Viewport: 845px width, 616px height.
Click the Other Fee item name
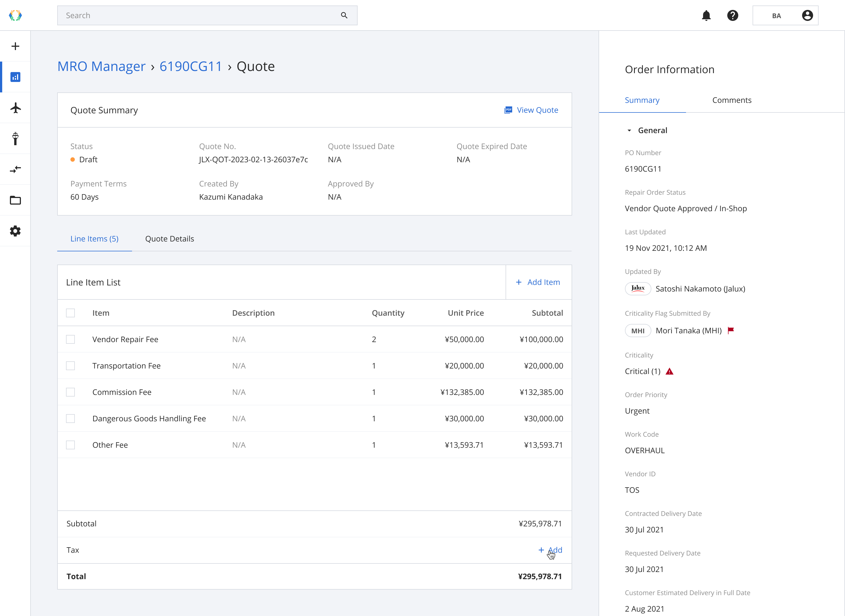[110, 445]
